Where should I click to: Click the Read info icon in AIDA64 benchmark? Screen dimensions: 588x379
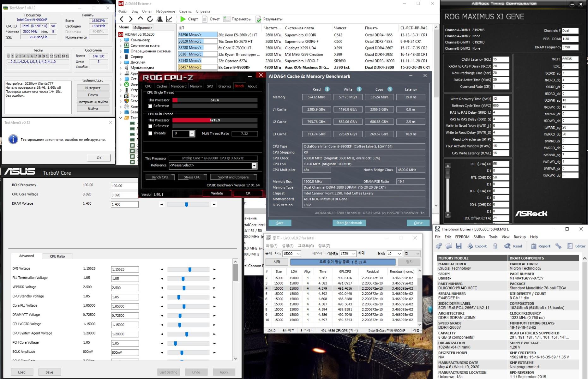[327, 89]
